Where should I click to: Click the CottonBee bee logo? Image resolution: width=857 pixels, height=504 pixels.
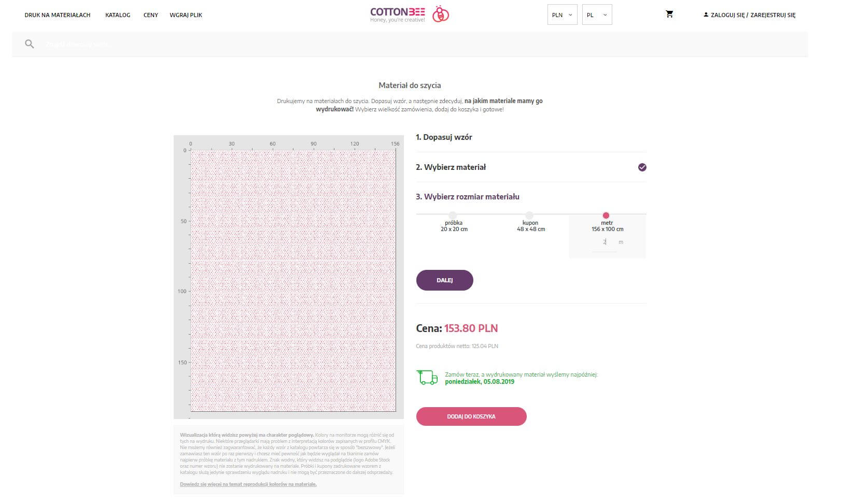(x=440, y=14)
